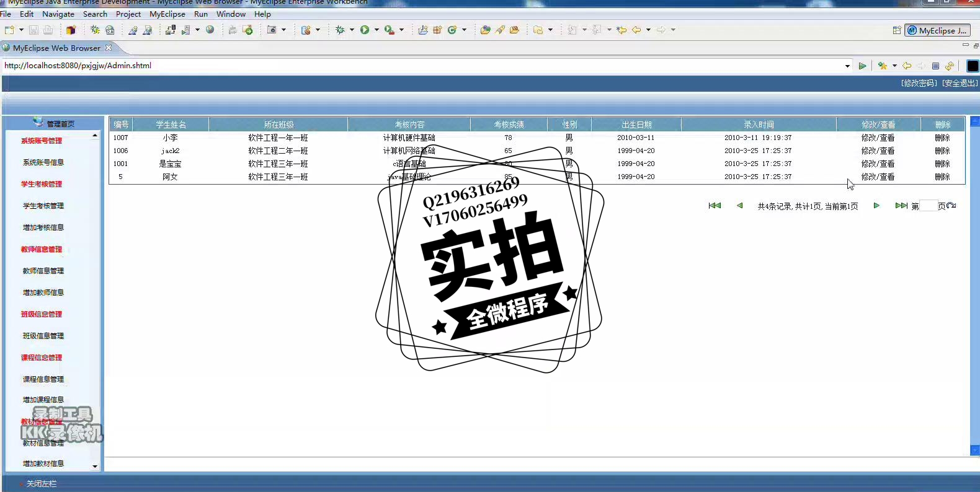
Task: Open the MyEclipse menu
Action: [x=167, y=14]
